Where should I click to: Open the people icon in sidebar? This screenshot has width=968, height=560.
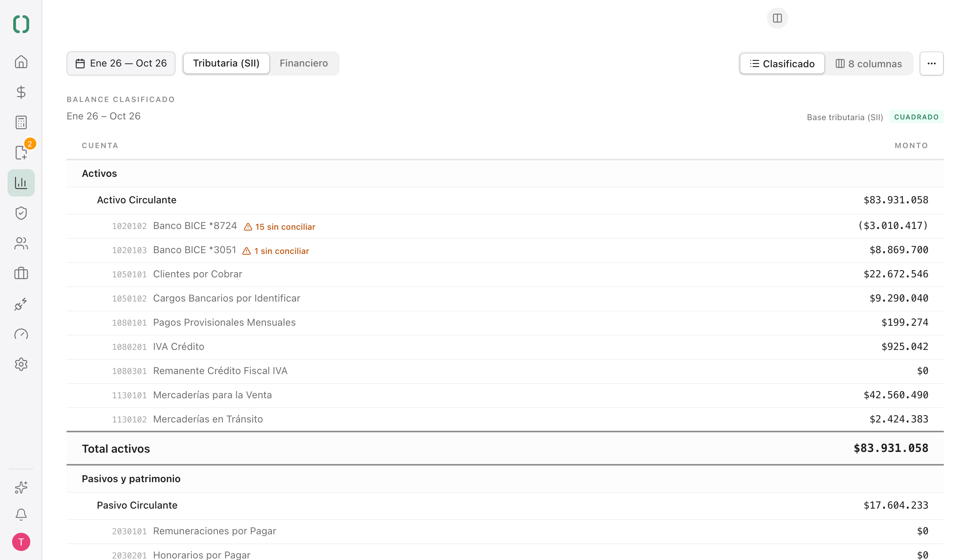21,243
